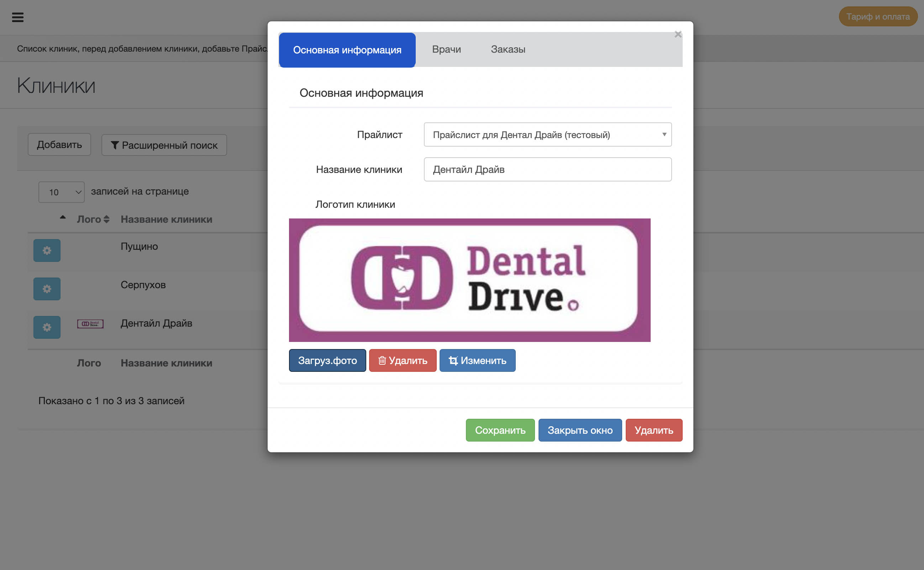
Task: Close the modal with the X icon
Action: [x=678, y=35]
